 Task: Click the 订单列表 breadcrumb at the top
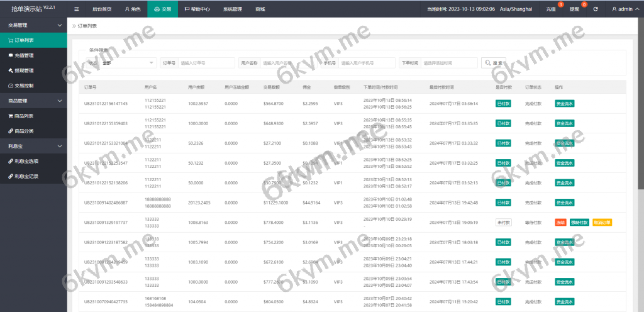(x=87, y=26)
